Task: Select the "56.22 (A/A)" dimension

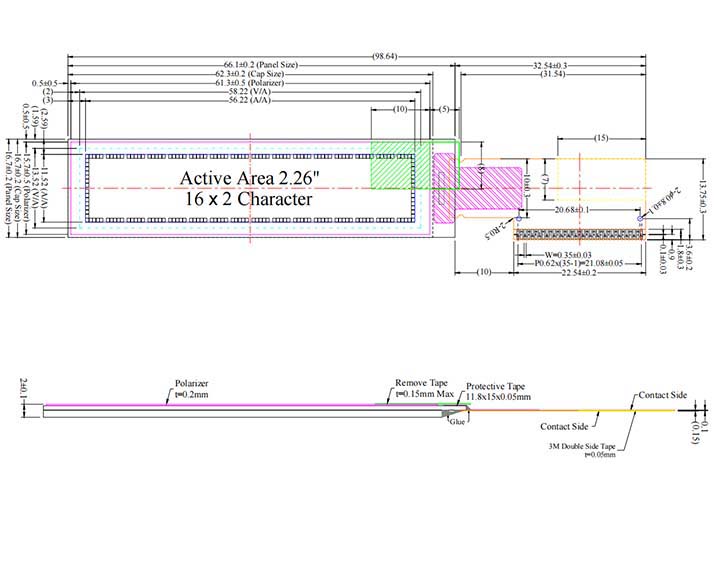Action: pos(249,100)
